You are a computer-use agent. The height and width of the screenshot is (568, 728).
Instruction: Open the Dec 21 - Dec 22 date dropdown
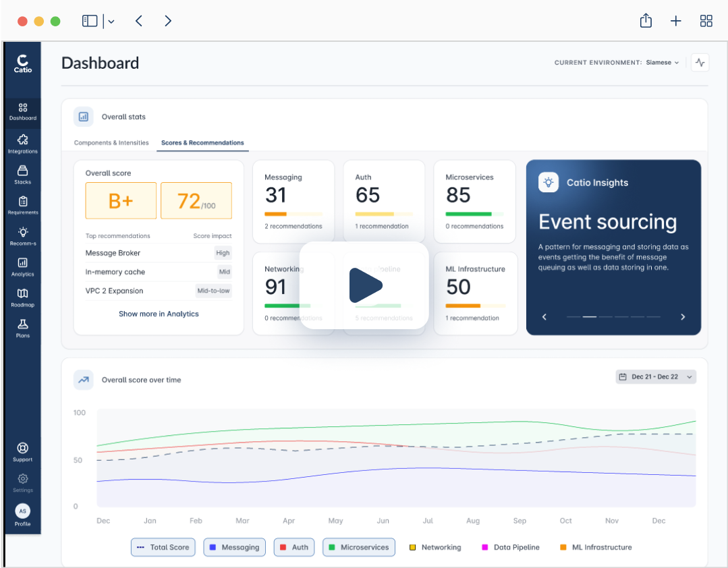coord(656,377)
